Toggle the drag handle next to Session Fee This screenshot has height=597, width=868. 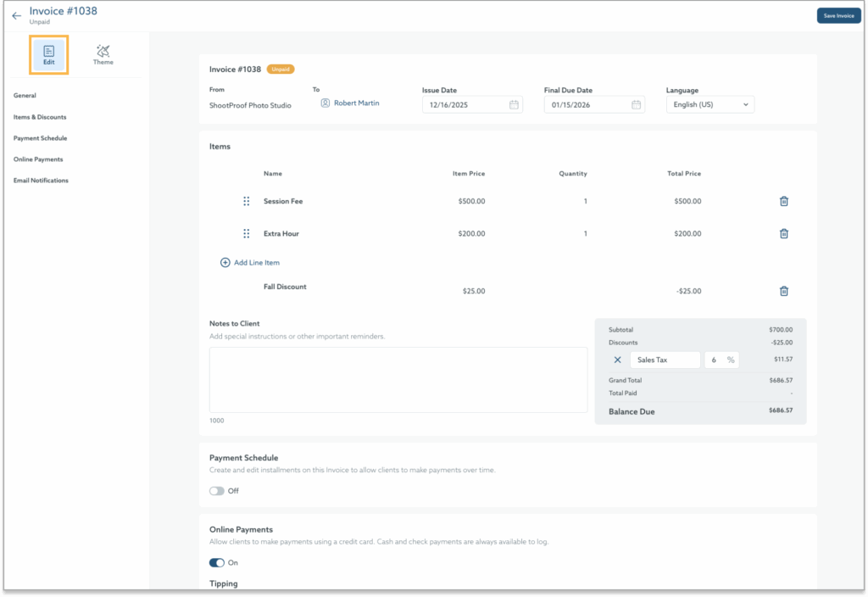(247, 201)
